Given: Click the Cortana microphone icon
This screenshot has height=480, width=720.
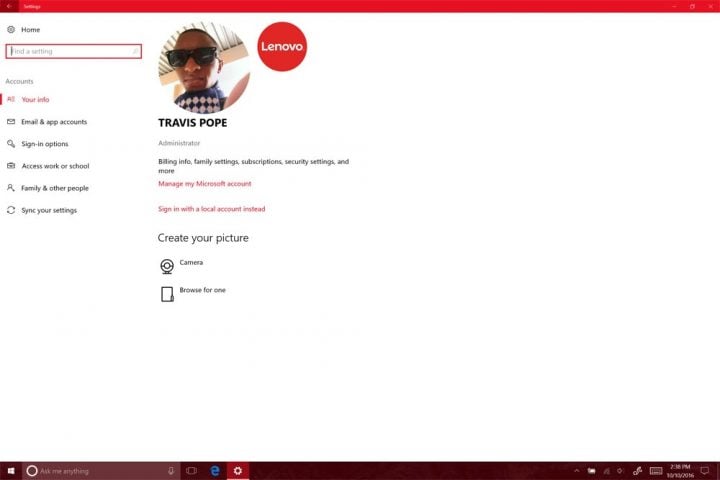Looking at the screenshot, I should point(171,471).
